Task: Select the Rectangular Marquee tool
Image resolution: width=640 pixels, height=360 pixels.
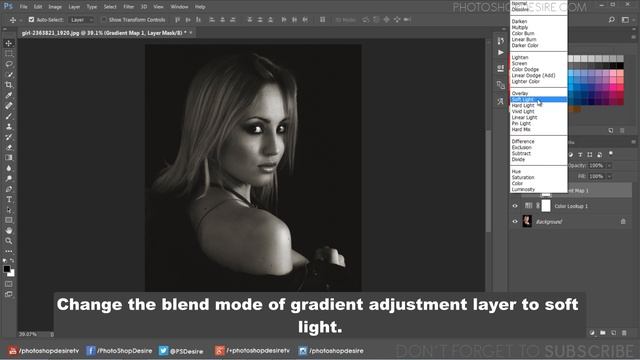Action: coord(9,53)
